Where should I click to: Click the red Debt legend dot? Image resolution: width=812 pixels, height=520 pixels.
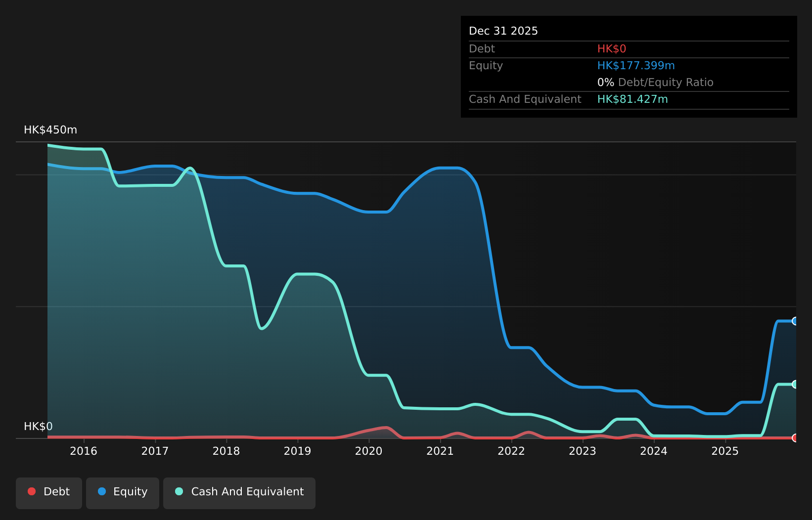point(32,491)
